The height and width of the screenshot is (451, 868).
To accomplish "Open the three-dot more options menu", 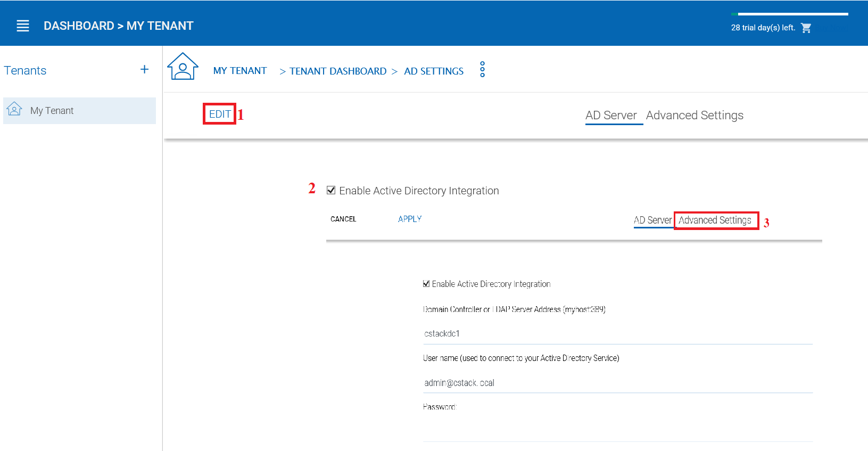I will coord(482,69).
